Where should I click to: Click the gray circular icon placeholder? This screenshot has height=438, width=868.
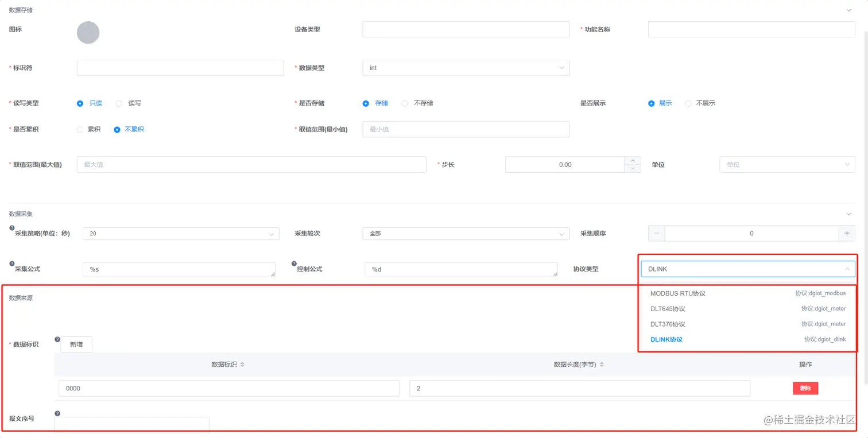click(x=88, y=33)
